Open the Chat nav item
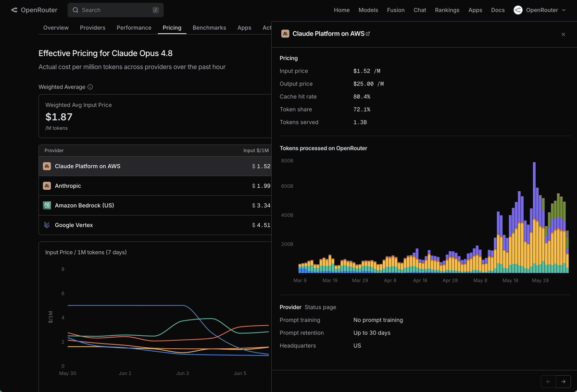This screenshot has height=392, width=577. coord(420,10)
